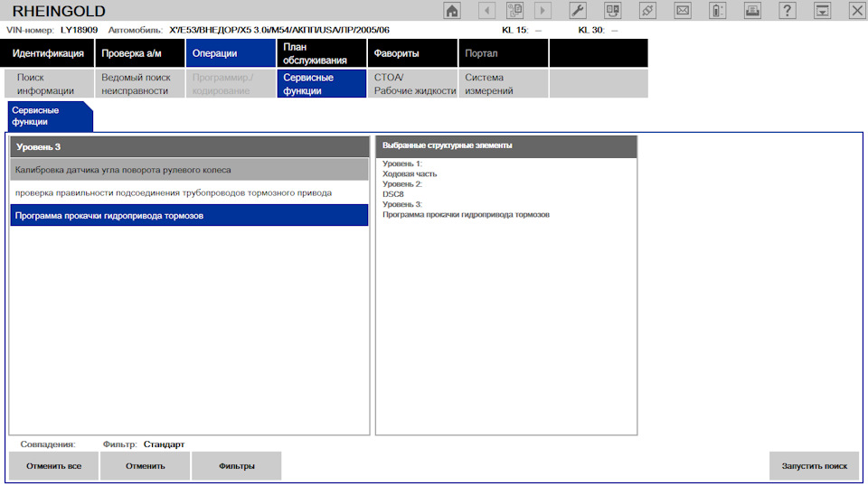Select the Операции tab
868x486 pixels.
[x=231, y=53]
